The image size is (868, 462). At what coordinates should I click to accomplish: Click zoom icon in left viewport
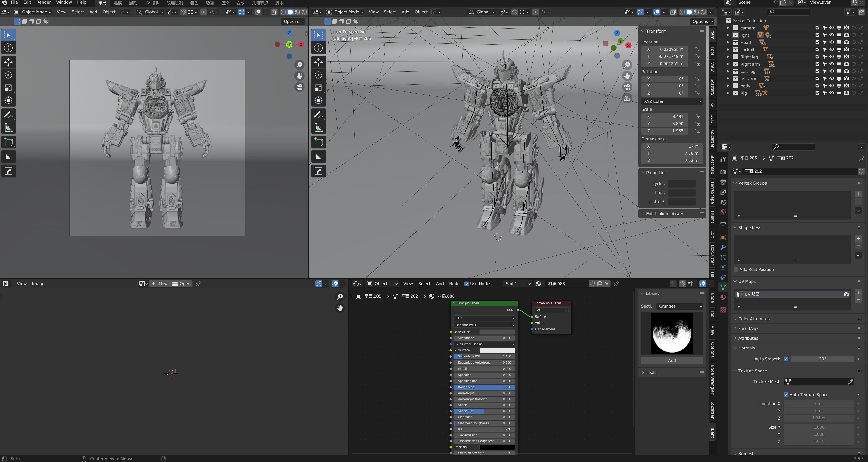point(299,65)
